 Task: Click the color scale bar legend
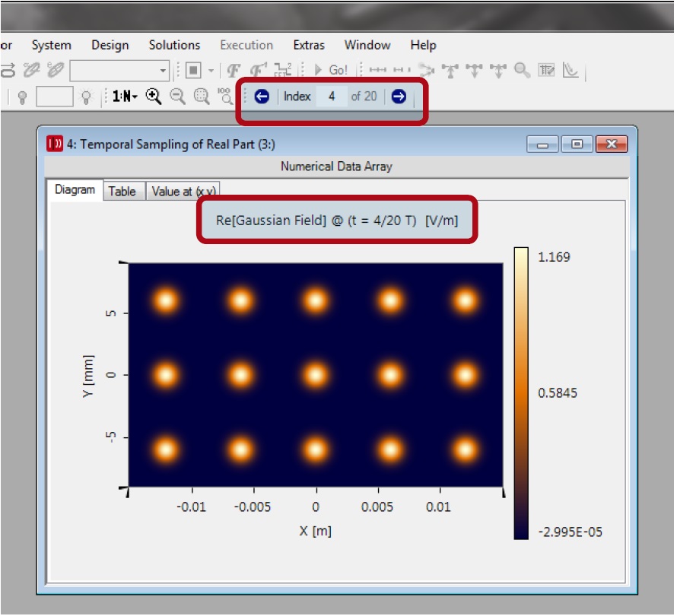(521, 393)
